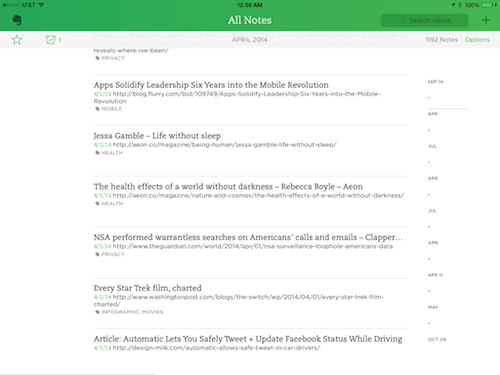The height and width of the screenshot is (375, 500).
Task: Create a new note with plus icon
Action: click(x=486, y=20)
